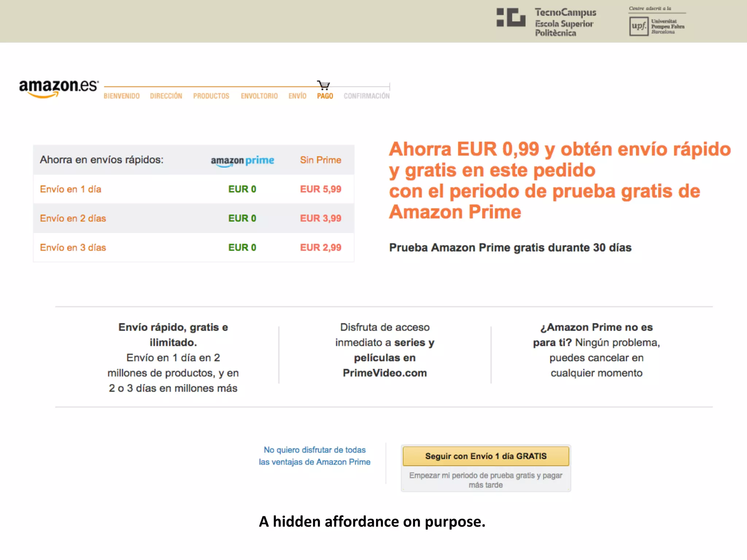Select the Envío en 2 días row
Image resolution: width=747 pixels, height=560 pixels.
coord(73,218)
